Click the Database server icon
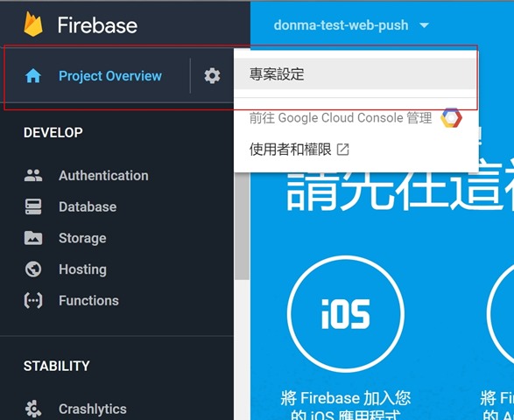This screenshot has height=420, width=514. click(x=33, y=206)
